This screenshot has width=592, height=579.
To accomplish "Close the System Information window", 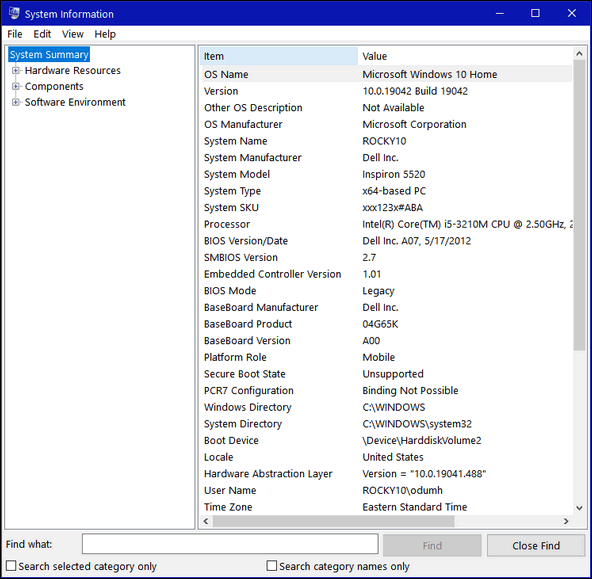I will (571, 14).
